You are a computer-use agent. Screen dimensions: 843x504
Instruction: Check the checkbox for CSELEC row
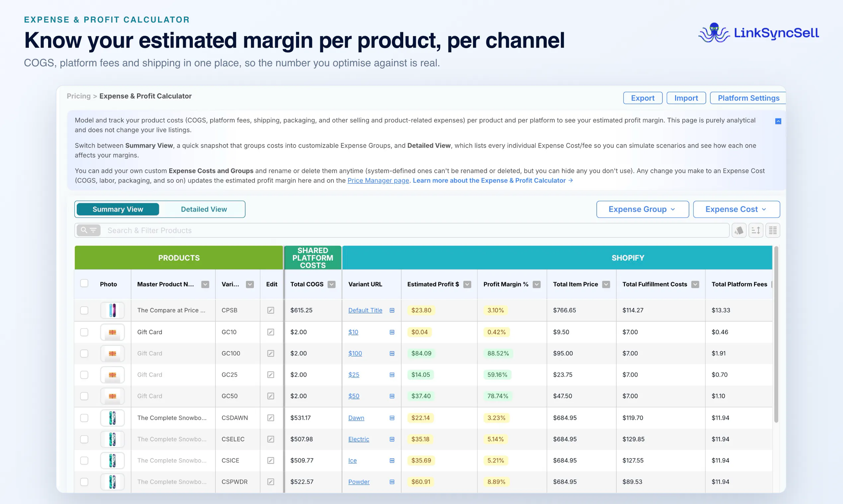coord(84,439)
